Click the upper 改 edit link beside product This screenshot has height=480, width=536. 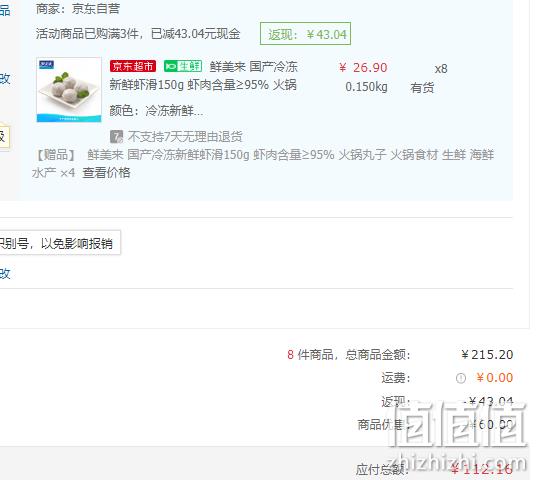point(5,79)
